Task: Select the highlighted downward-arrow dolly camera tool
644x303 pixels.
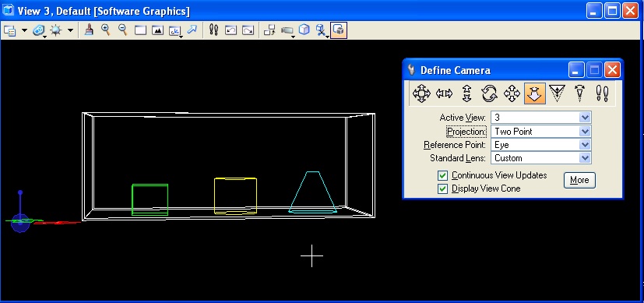Action: click(535, 93)
